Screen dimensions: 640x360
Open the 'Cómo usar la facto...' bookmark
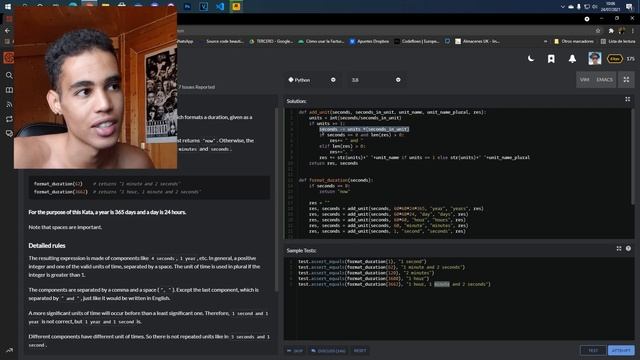pos(321,41)
